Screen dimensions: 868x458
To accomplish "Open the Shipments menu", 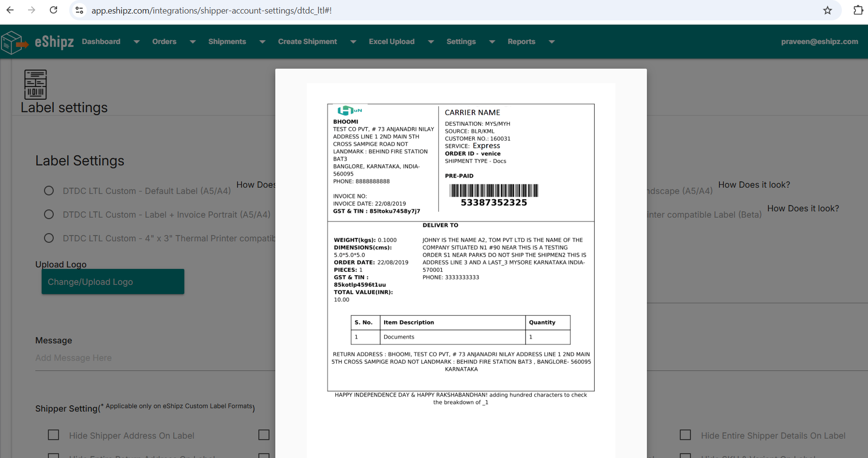I will 227,42.
